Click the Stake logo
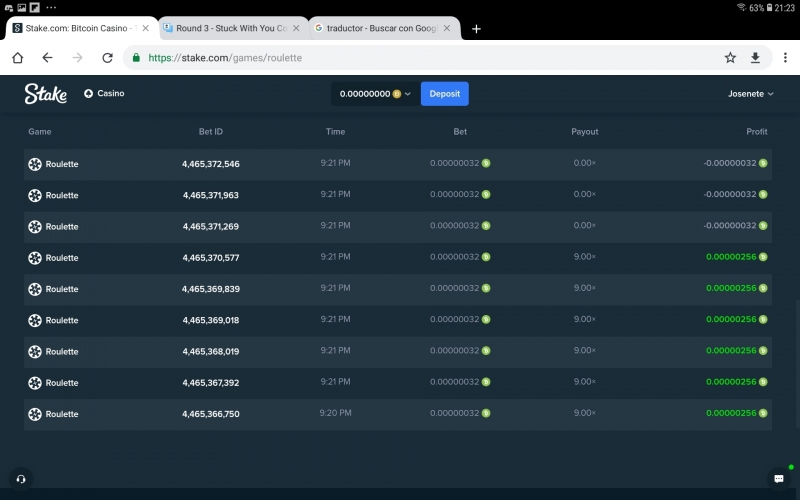Screen dimensions: 800x500 coord(45,94)
